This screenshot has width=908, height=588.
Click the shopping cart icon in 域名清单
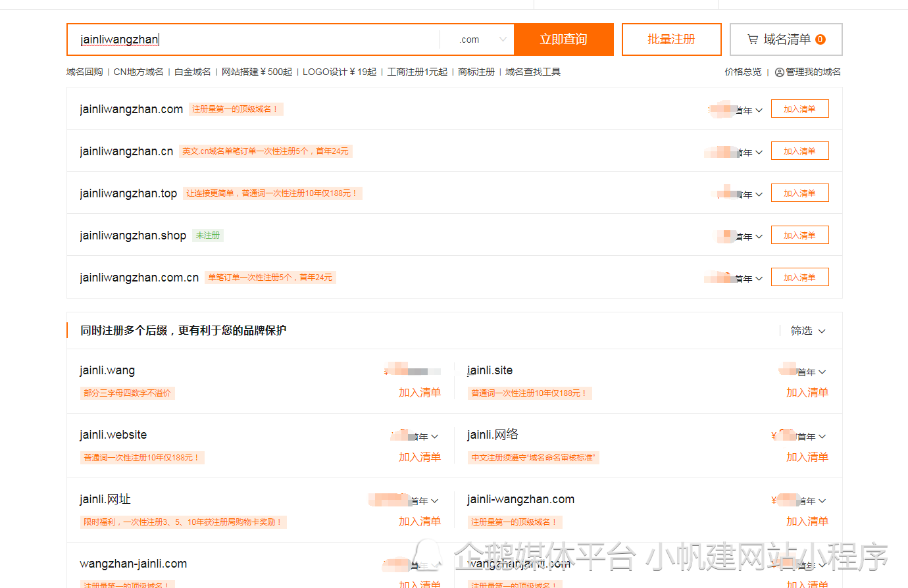753,39
